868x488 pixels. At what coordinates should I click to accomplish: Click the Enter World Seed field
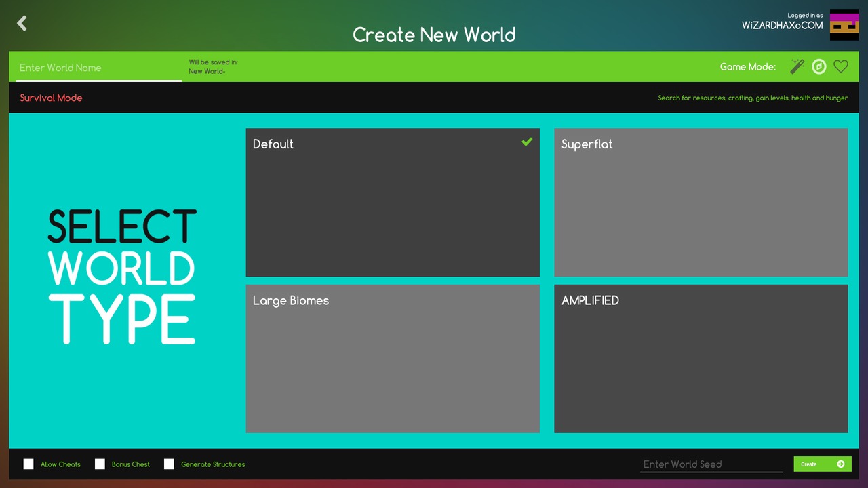click(711, 464)
